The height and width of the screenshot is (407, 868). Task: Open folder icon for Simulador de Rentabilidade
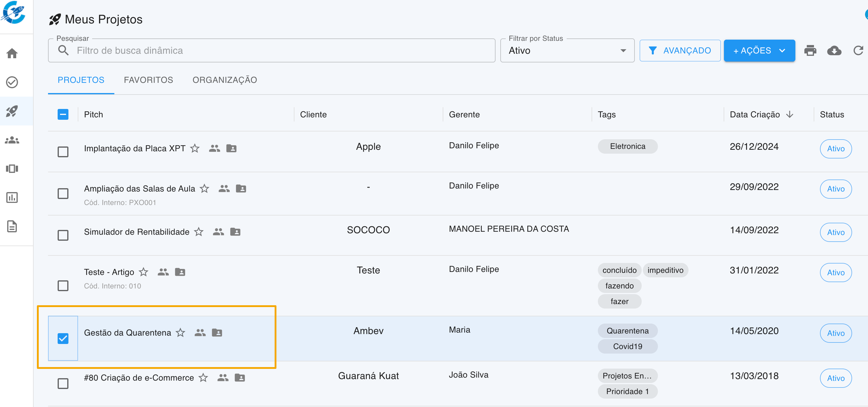click(x=235, y=232)
